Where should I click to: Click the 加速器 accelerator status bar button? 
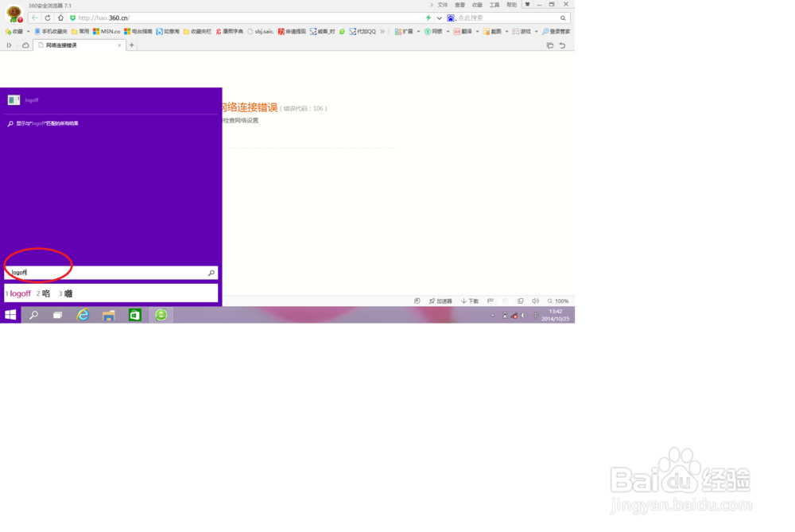[440, 301]
